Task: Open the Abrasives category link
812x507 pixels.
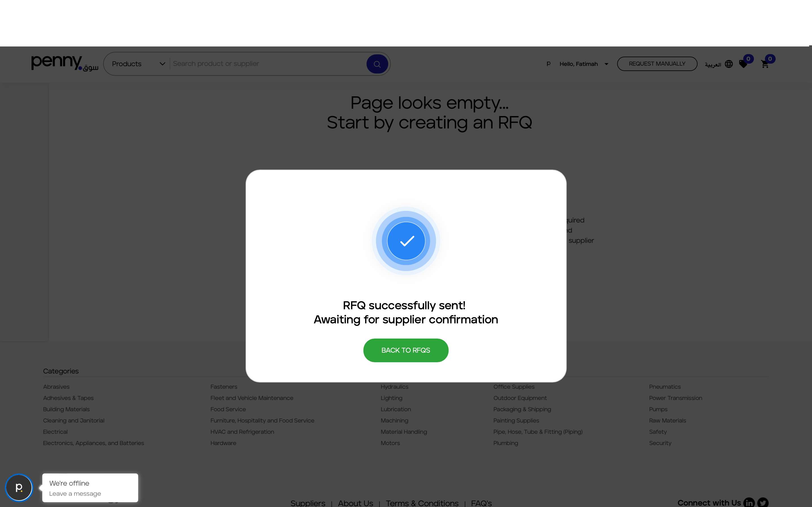Action: [x=56, y=387]
